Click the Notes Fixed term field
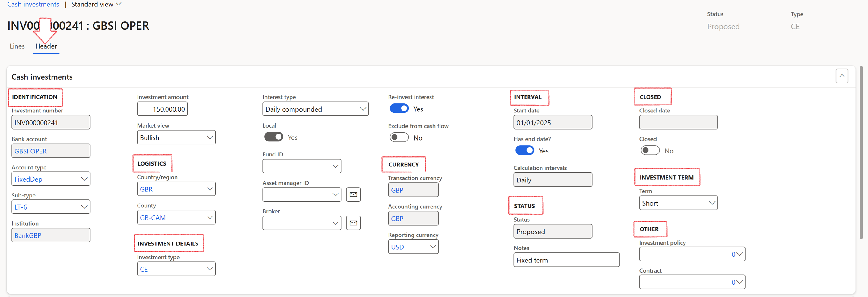 point(566,260)
